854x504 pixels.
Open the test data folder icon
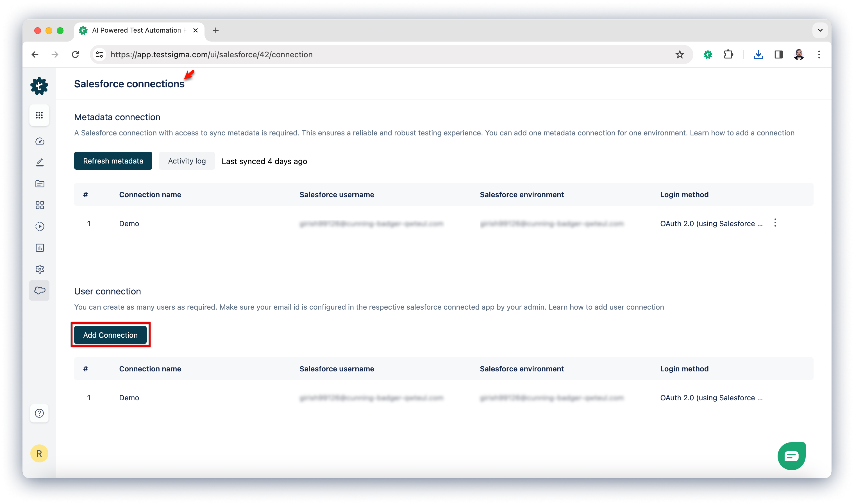pos(40,184)
